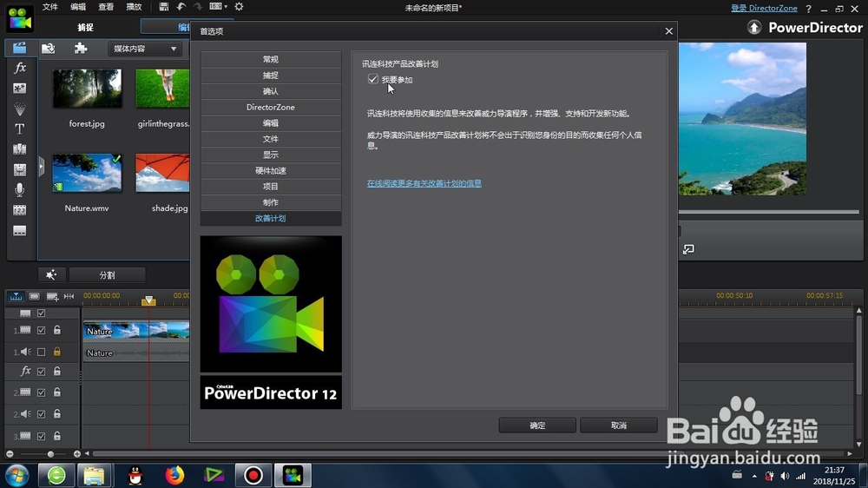Click the timeline zoom out minus button
Screen dimensions: 868x488
coord(10,454)
